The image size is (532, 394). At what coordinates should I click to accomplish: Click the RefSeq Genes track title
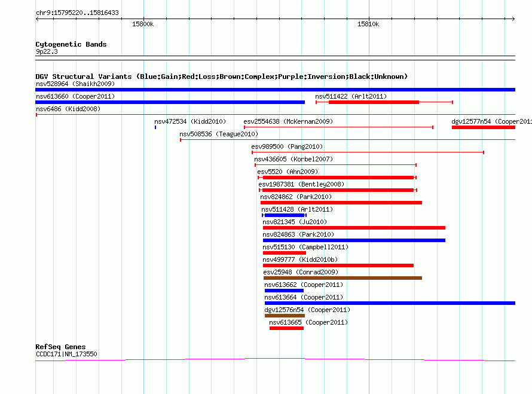60,347
